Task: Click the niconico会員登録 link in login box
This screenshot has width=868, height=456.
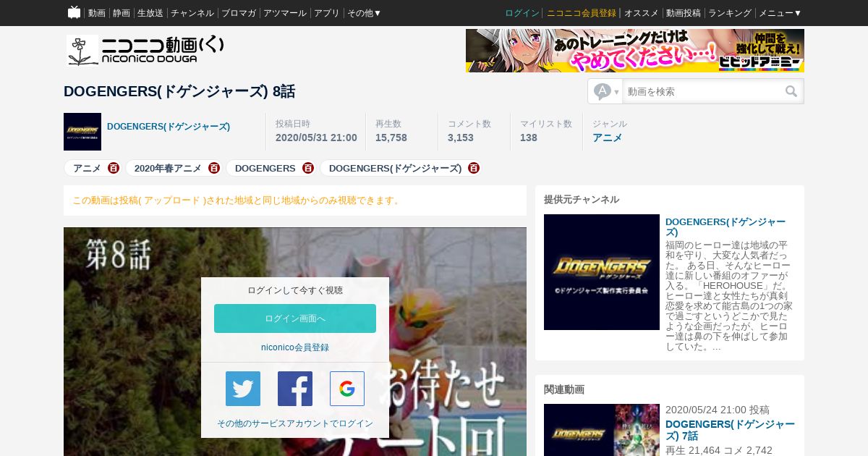Action: point(295,347)
